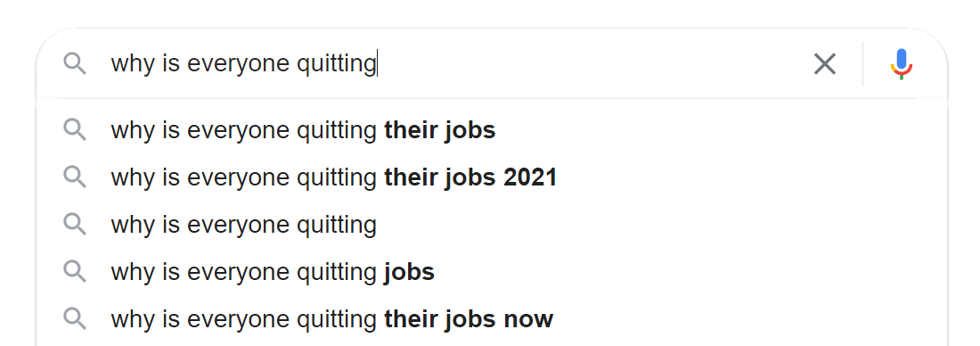The image size is (980, 346).
Task: Clear the search query with X
Action: (824, 64)
